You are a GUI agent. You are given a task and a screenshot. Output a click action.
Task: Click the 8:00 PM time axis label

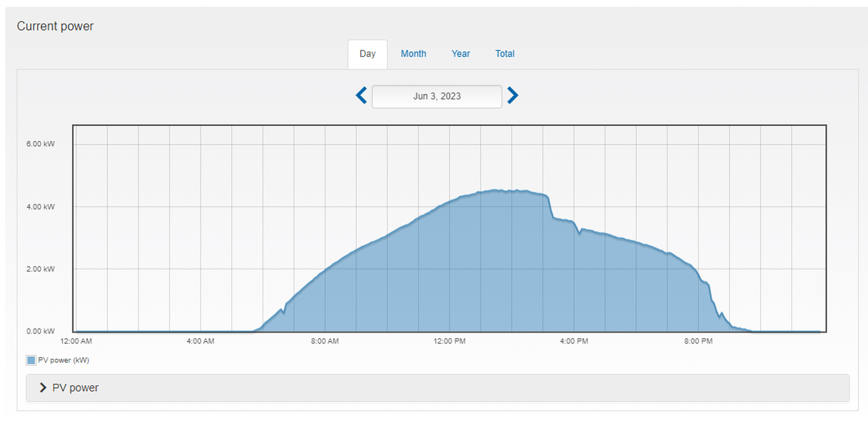point(698,341)
